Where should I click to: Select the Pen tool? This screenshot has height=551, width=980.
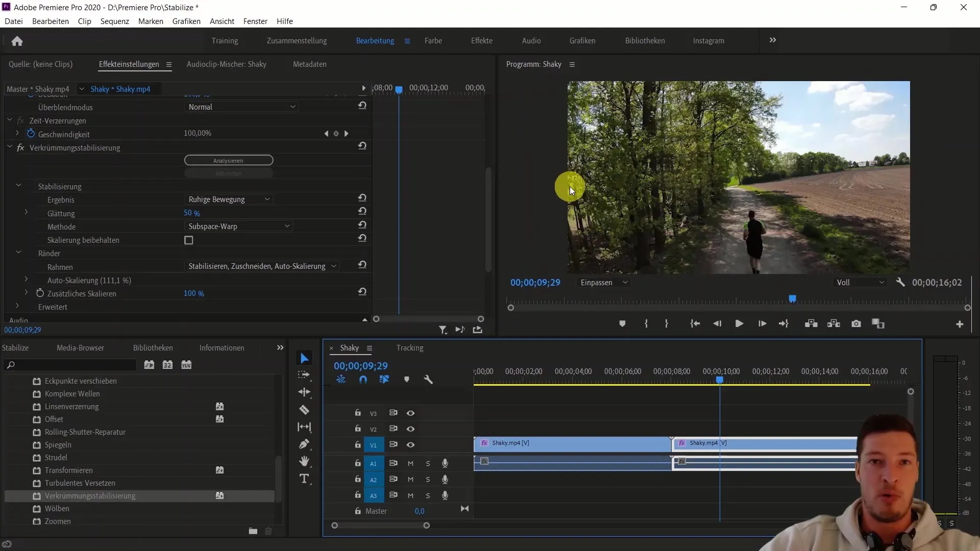point(304,444)
